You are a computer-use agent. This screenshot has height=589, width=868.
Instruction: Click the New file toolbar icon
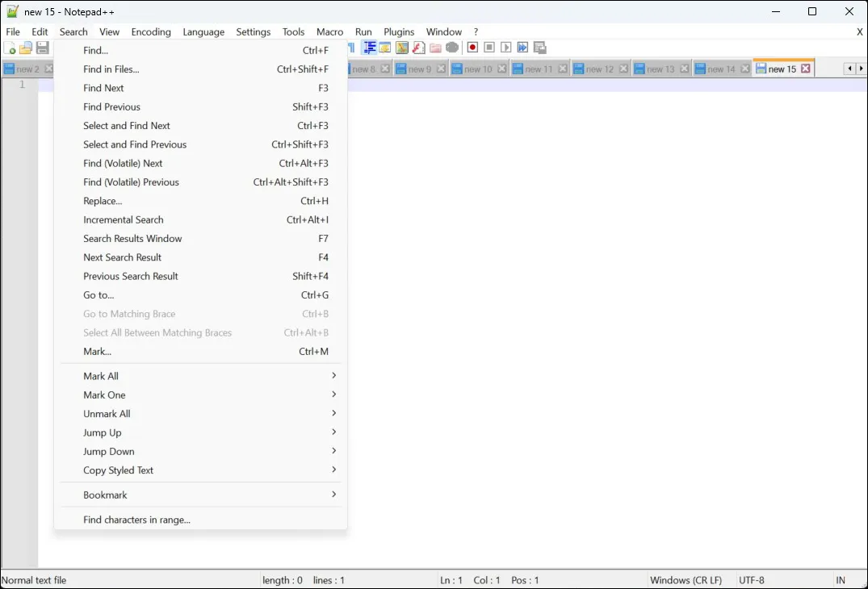pyautogui.click(x=10, y=48)
